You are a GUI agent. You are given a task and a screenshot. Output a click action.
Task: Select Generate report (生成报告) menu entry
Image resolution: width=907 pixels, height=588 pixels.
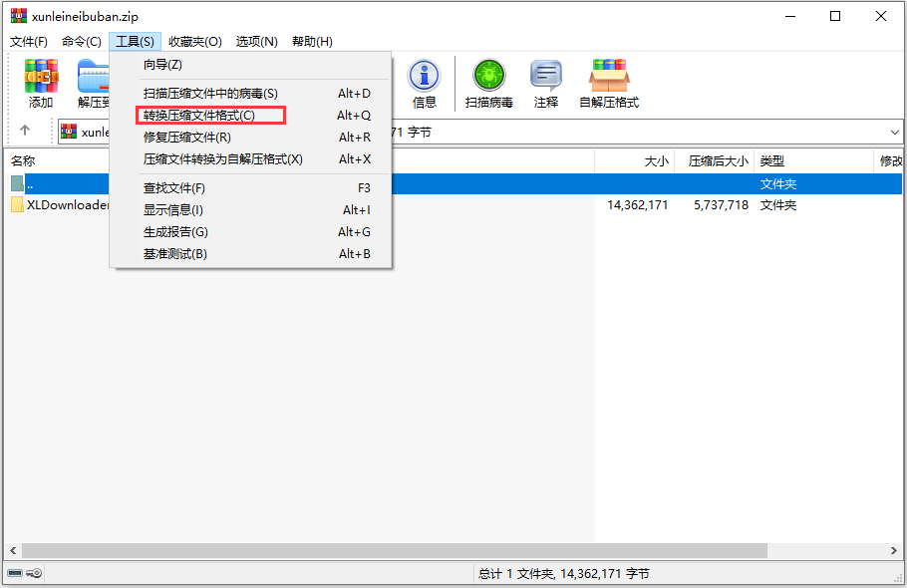(250, 232)
